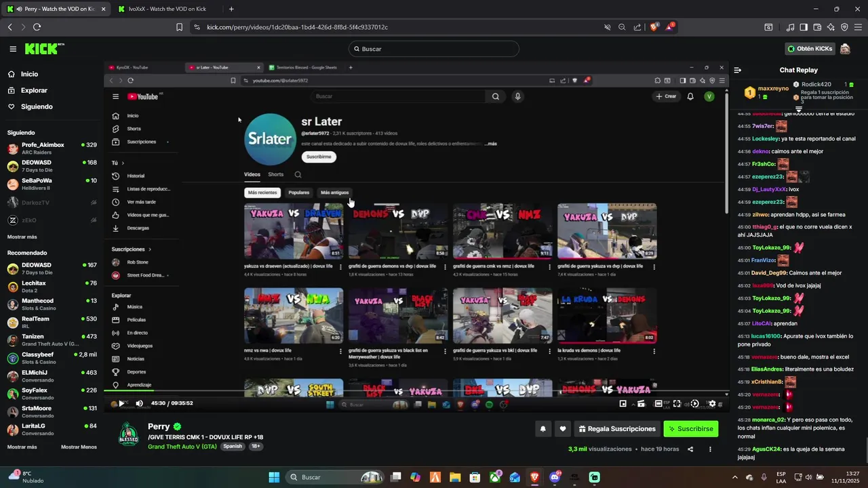
Task: Expand Siguiendo list with Mostrar más
Action: click(22, 237)
